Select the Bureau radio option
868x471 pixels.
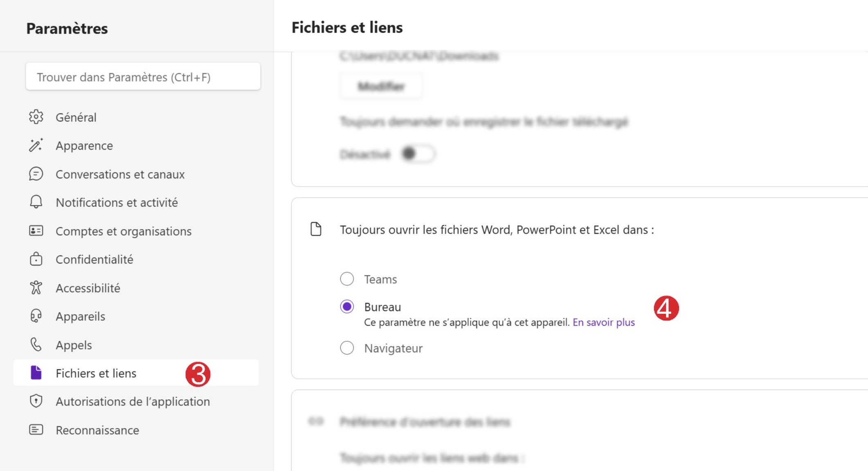tap(347, 306)
